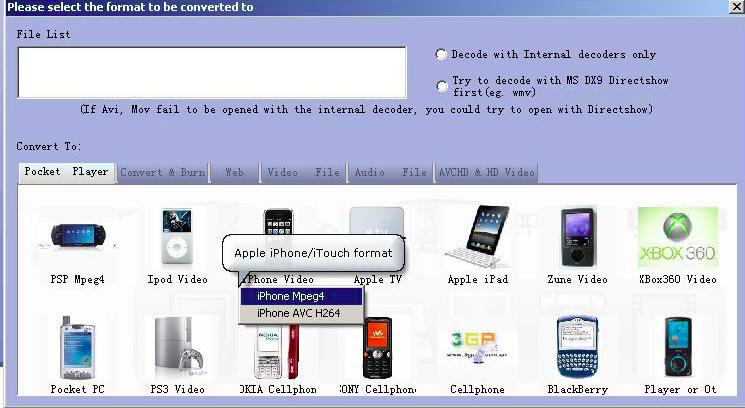Click the PS3 Video label
This screenshot has width=745, height=408.
tap(178, 389)
